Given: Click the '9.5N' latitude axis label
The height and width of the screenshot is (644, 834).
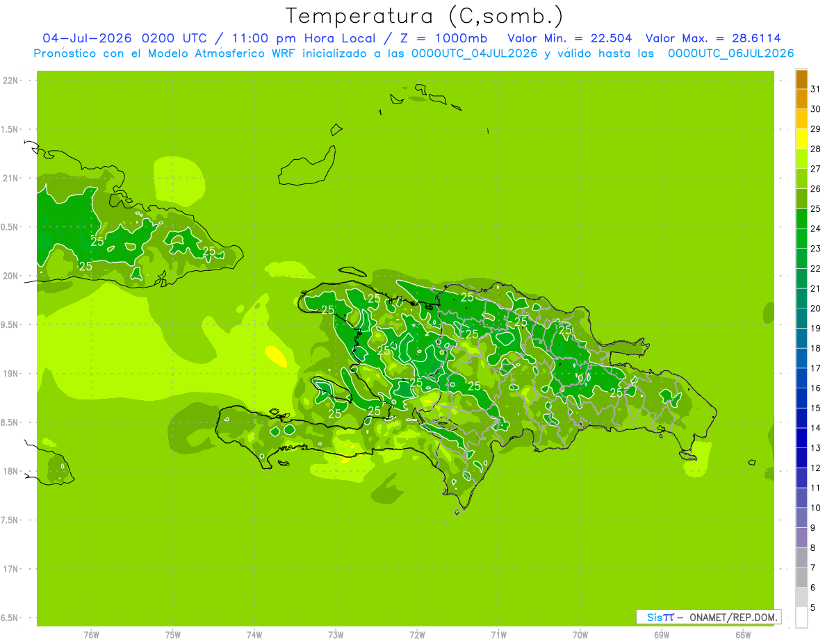Looking at the screenshot, I should click(10, 324).
